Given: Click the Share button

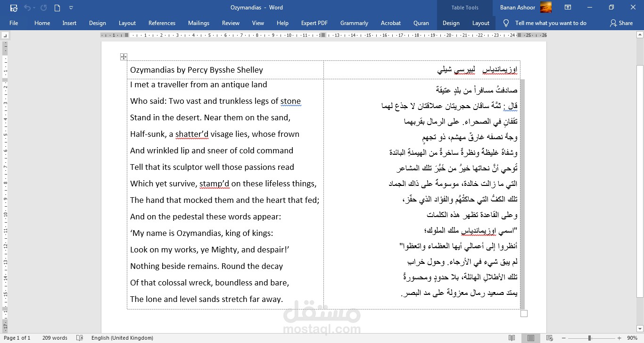Looking at the screenshot, I should (x=621, y=23).
